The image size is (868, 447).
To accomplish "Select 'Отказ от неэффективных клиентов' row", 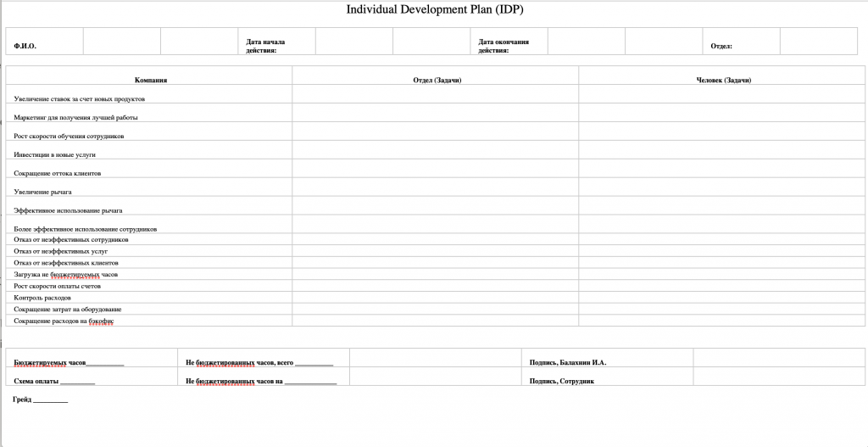I will [436, 263].
